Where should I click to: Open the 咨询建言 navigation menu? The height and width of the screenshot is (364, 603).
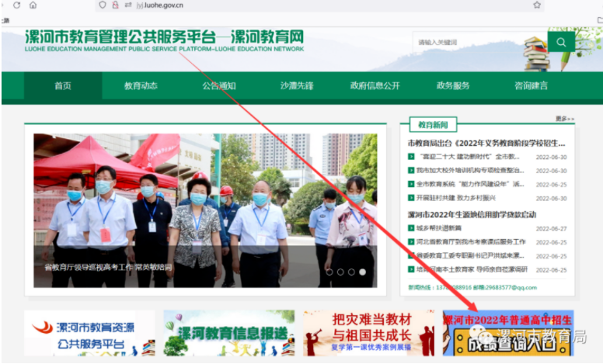pyautogui.click(x=531, y=86)
